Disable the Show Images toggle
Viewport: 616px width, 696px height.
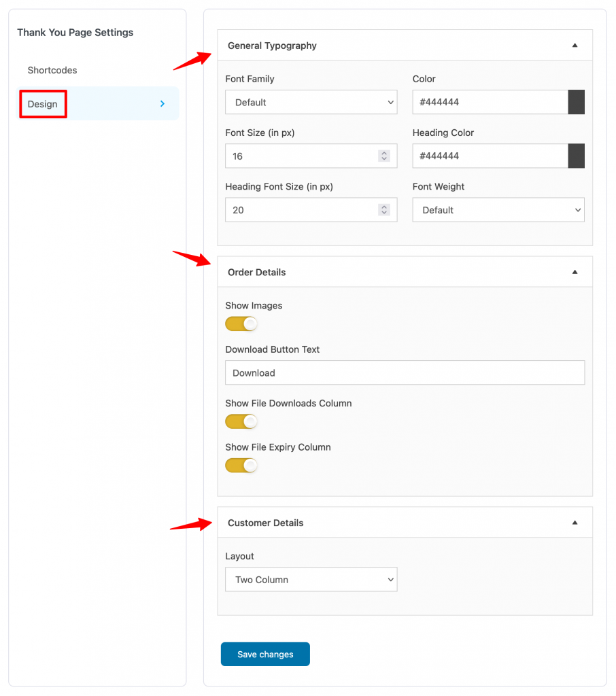click(241, 324)
